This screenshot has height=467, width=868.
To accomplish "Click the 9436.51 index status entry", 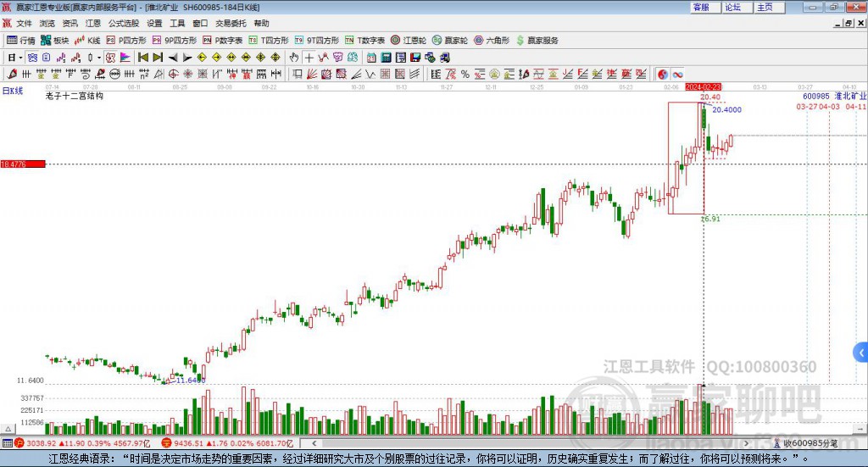I will [x=227, y=443].
